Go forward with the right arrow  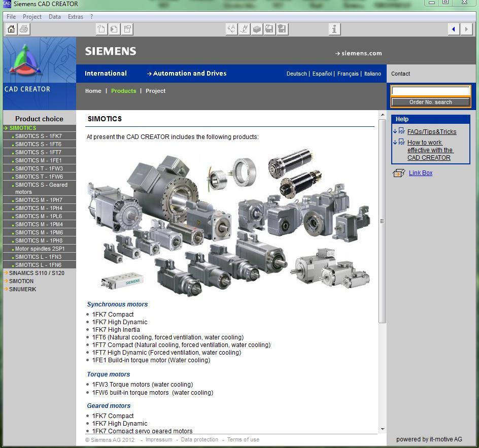click(466, 29)
